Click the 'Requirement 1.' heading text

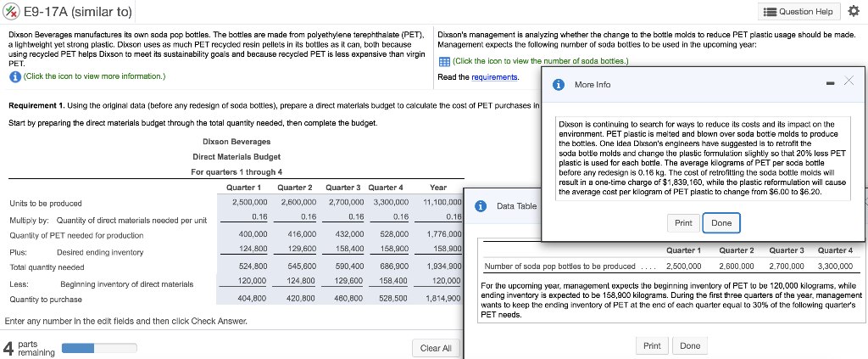pyautogui.click(x=37, y=106)
